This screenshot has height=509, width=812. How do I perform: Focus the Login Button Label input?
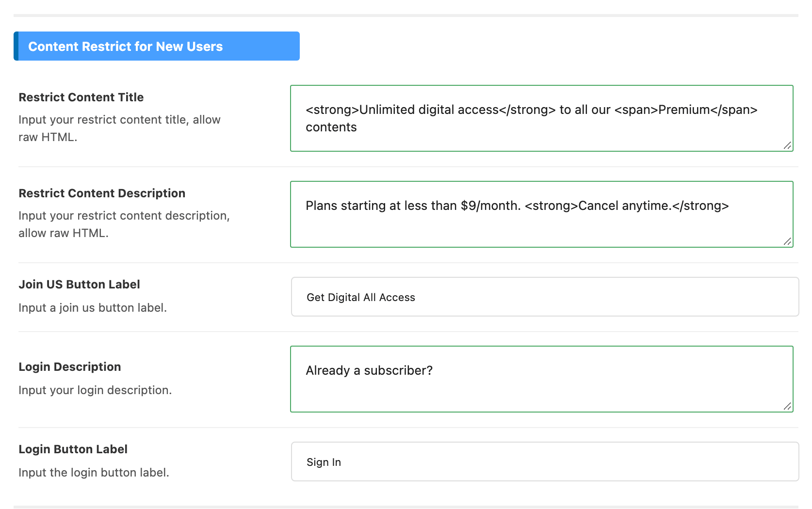545,461
